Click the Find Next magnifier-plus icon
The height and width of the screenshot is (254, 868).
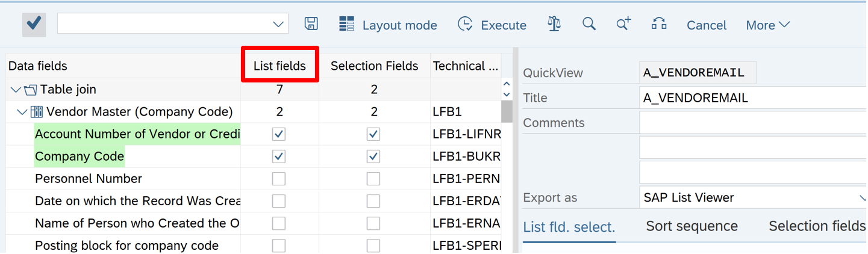point(623,24)
